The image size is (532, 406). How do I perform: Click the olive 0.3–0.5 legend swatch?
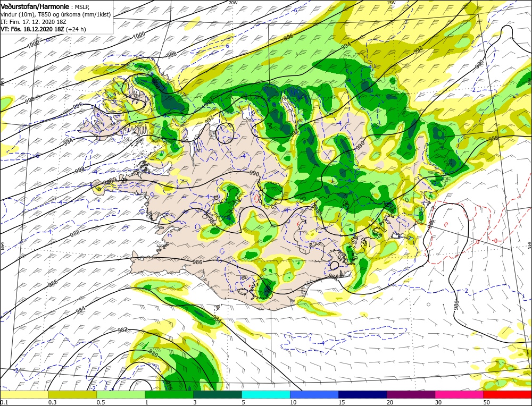72,394
